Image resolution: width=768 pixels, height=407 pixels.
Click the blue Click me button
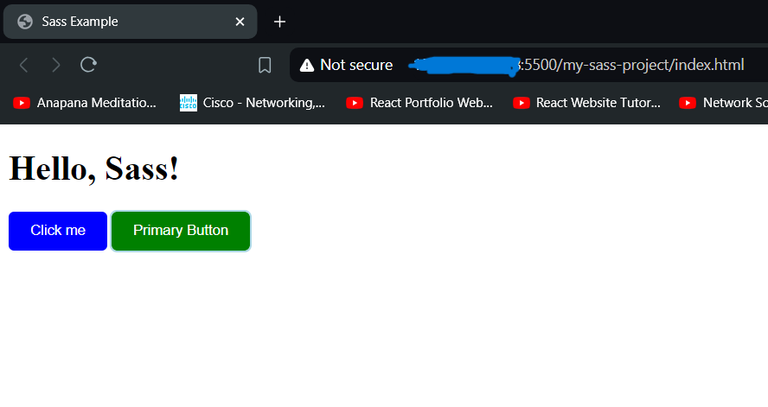pyautogui.click(x=58, y=231)
